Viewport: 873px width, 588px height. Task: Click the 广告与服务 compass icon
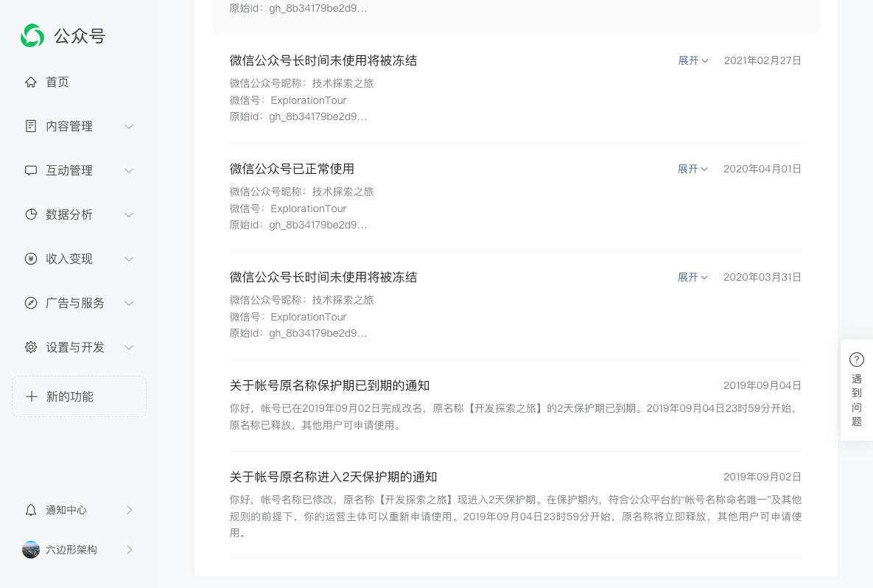[x=30, y=303]
